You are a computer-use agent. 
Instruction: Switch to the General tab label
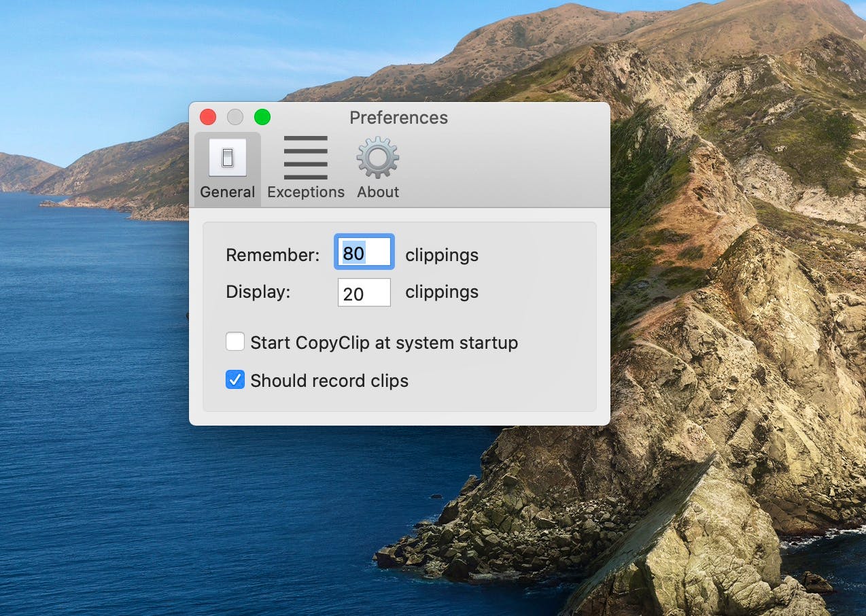227,192
